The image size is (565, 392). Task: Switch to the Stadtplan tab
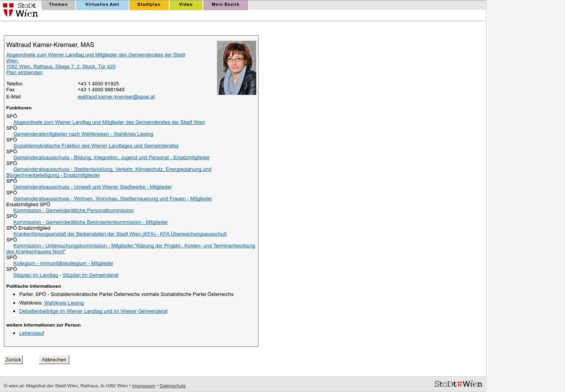(149, 5)
